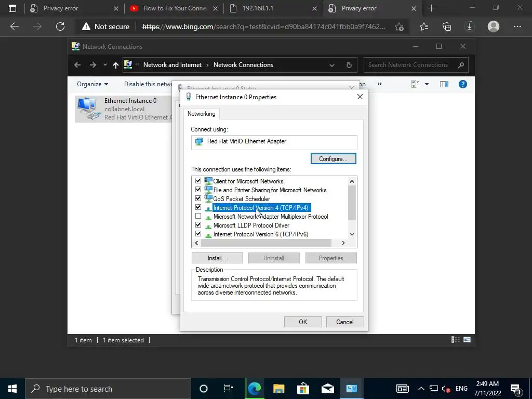Refresh the Edge browser page

(x=60, y=26)
